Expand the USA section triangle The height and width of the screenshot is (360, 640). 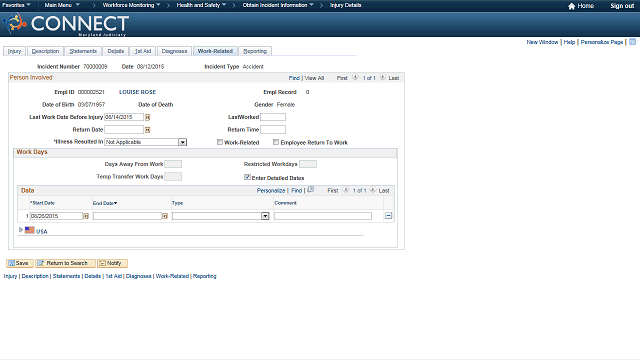20,230
